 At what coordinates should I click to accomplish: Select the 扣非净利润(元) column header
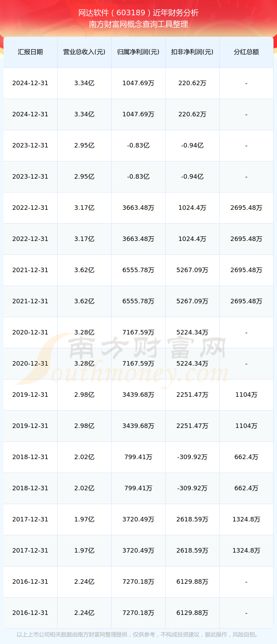point(192,52)
